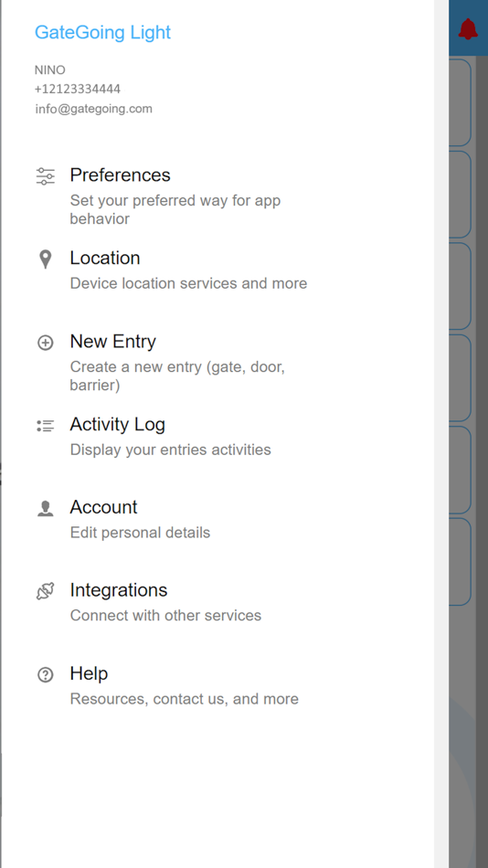Click the GateGoing Light title

pos(102,32)
